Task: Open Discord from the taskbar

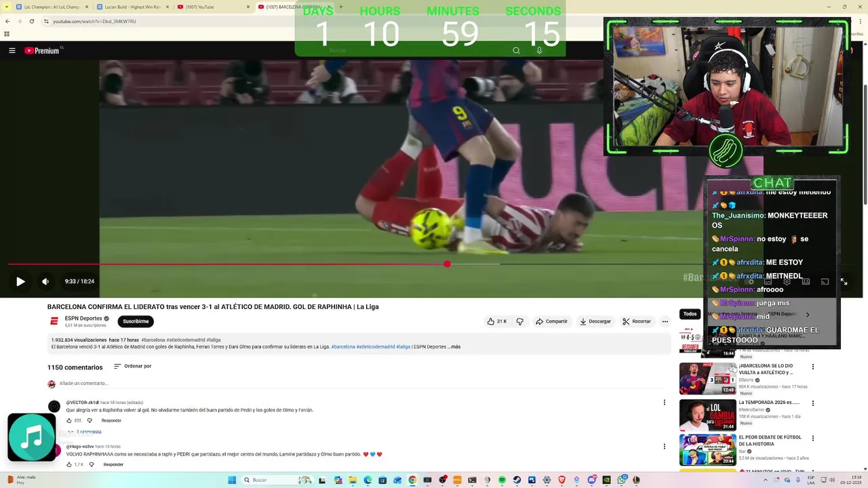Action: (592, 480)
